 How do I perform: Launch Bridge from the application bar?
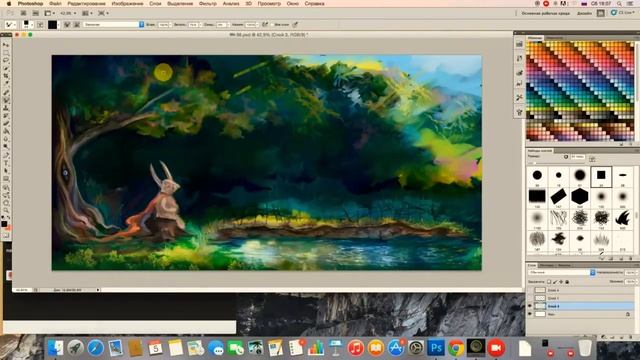pyautogui.click(x=24, y=13)
